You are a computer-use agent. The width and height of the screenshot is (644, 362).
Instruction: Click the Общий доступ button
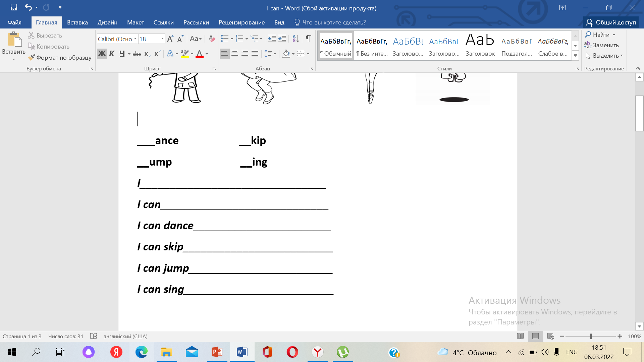(x=611, y=22)
